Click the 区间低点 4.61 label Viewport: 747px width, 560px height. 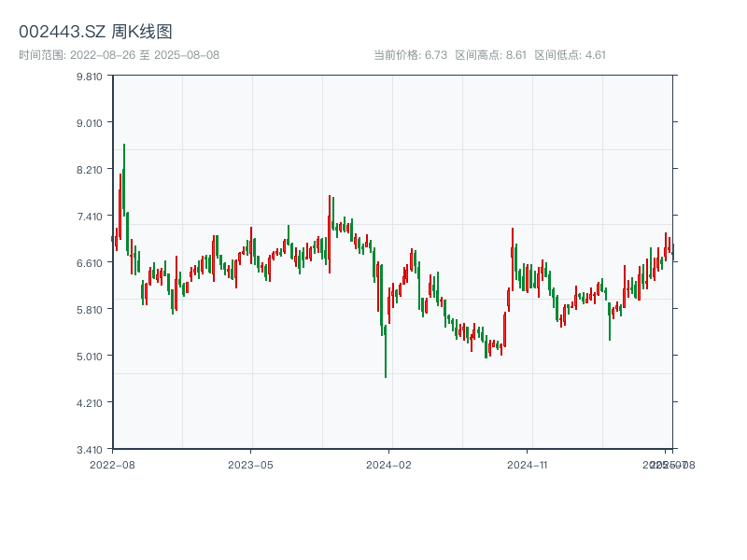point(570,55)
